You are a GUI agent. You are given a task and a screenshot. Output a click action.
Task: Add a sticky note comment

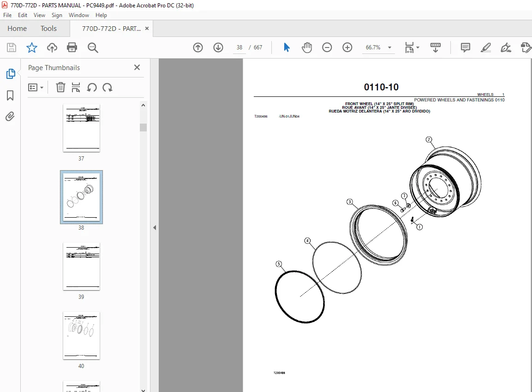[466, 48]
